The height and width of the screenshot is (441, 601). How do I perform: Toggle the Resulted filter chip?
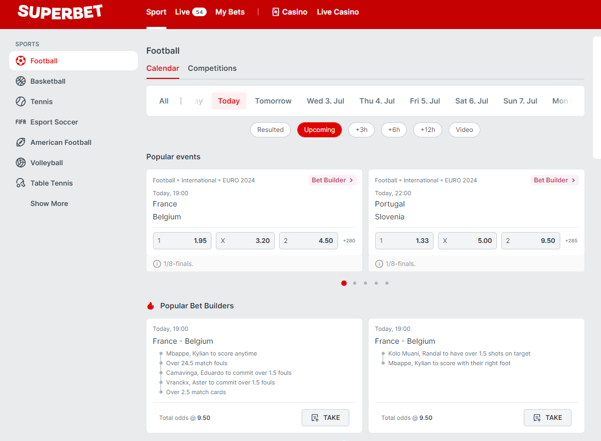tap(270, 130)
